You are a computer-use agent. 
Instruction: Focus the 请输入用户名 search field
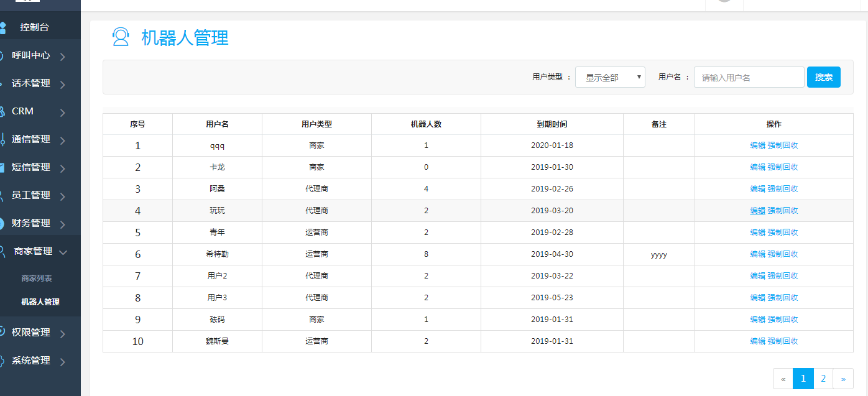click(749, 78)
